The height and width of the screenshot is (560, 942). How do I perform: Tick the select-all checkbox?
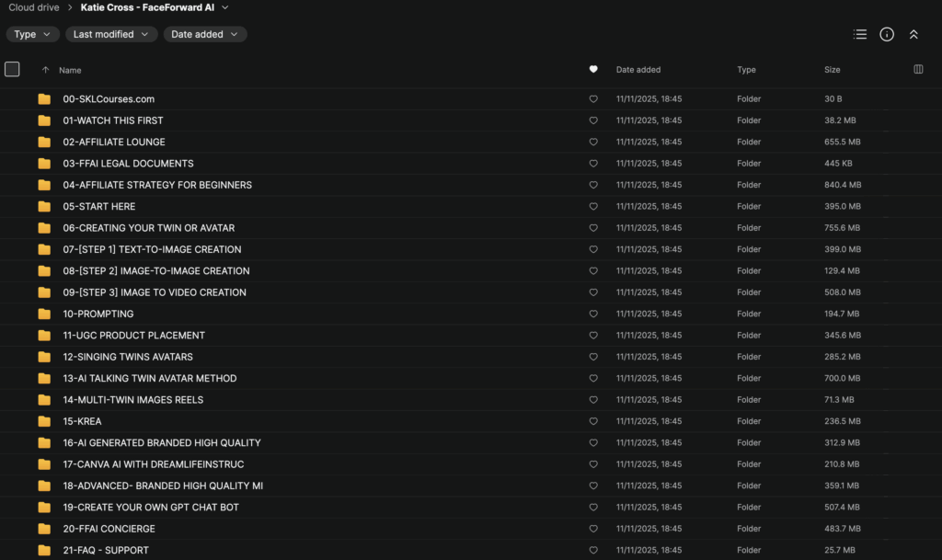12,69
